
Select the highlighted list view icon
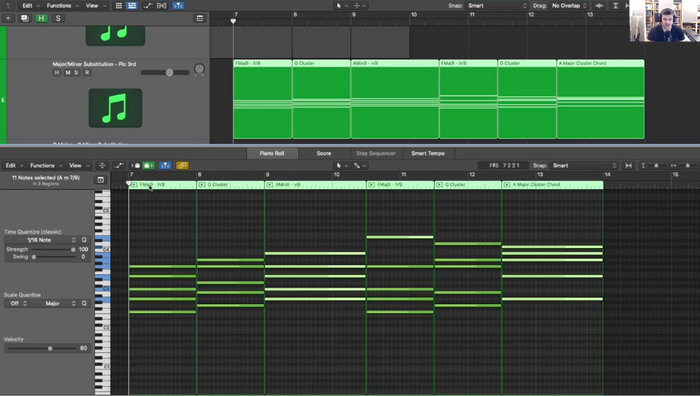click(x=132, y=5)
